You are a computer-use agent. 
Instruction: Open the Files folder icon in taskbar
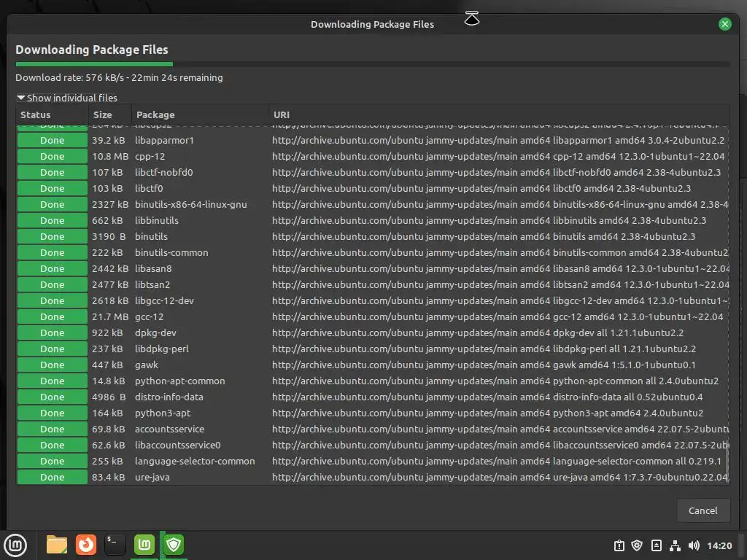click(x=57, y=545)
